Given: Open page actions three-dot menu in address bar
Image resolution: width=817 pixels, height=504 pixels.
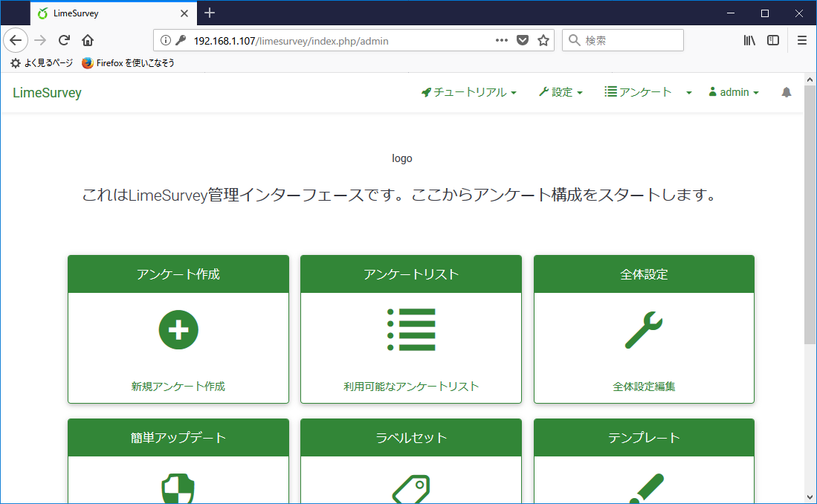Looking at the screenshot, I should [501, 40].
